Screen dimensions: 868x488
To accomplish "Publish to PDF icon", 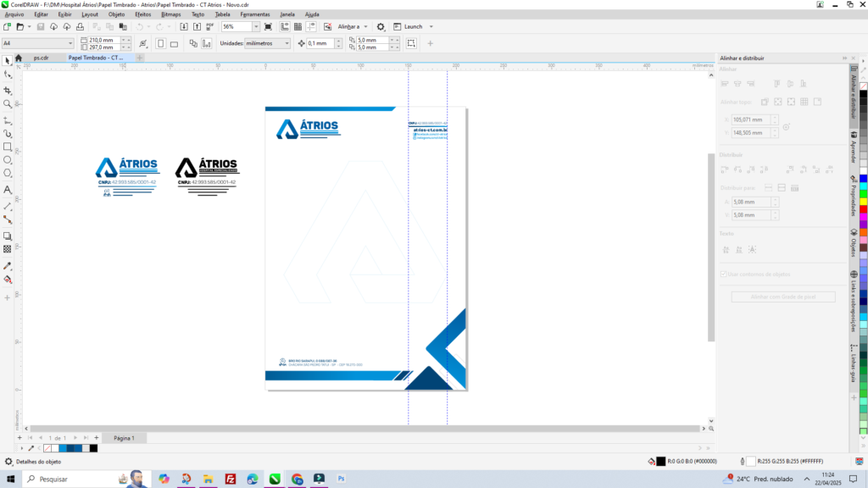I will pos(210,26).
